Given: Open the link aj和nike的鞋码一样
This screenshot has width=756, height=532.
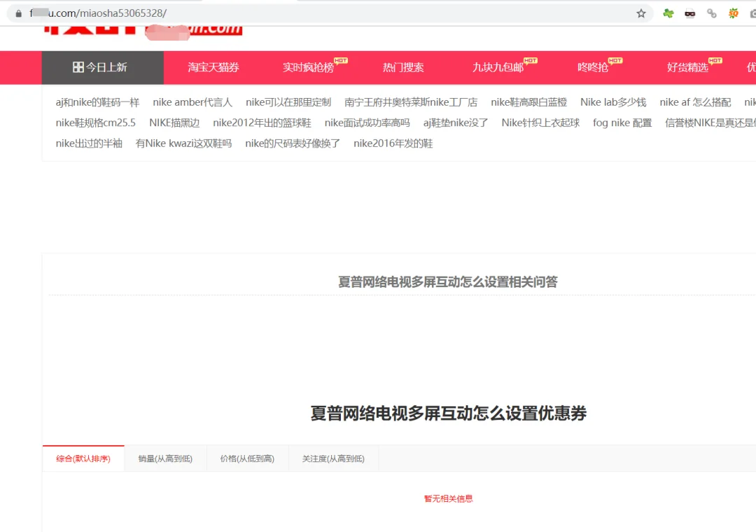Looking at the screenshot, I should click(x=97, y=102).
